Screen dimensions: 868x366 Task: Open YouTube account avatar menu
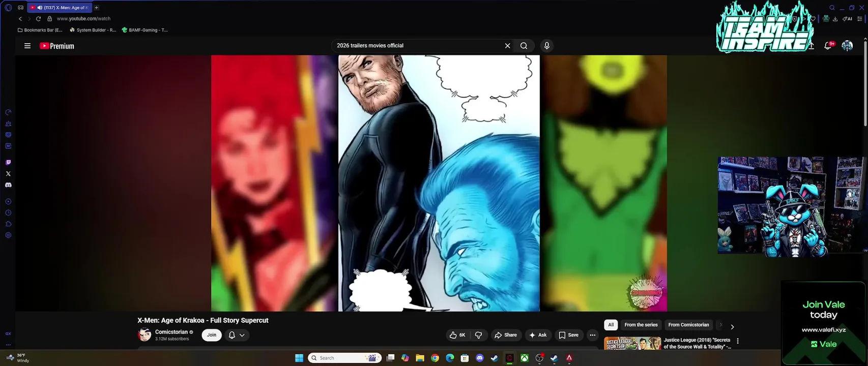tap(847, 46)
